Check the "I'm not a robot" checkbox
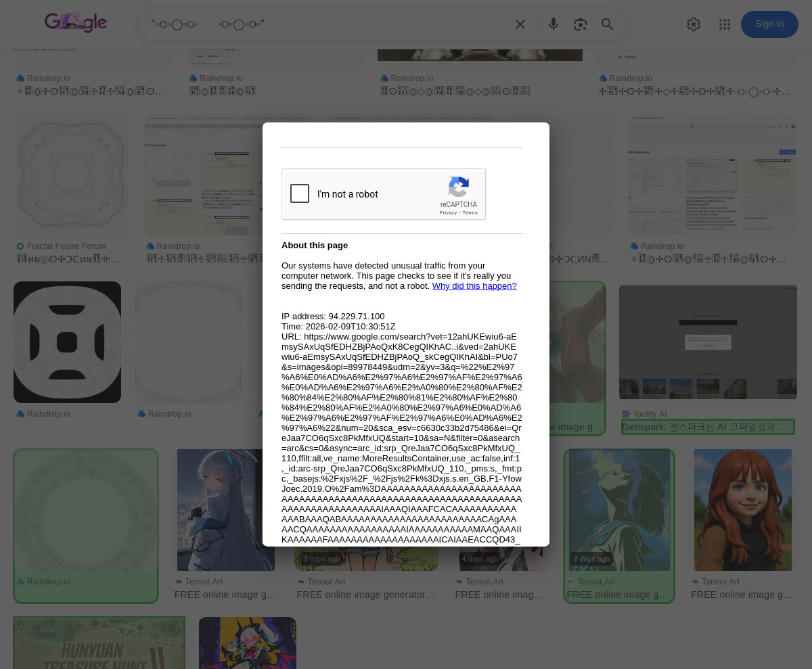Viewport: 812px width, 669px height. click(300, 194)
